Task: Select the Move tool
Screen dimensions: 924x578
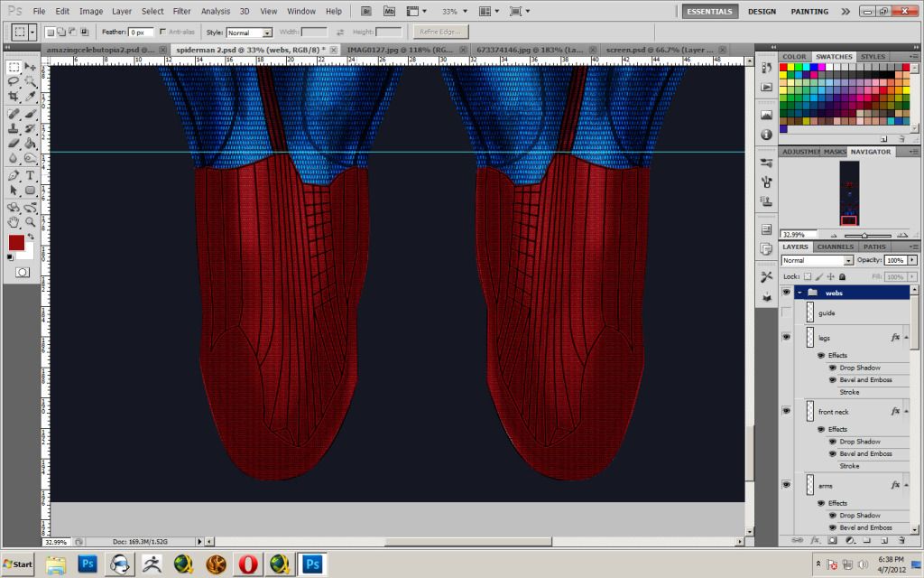Action: (x=30, y=67)
